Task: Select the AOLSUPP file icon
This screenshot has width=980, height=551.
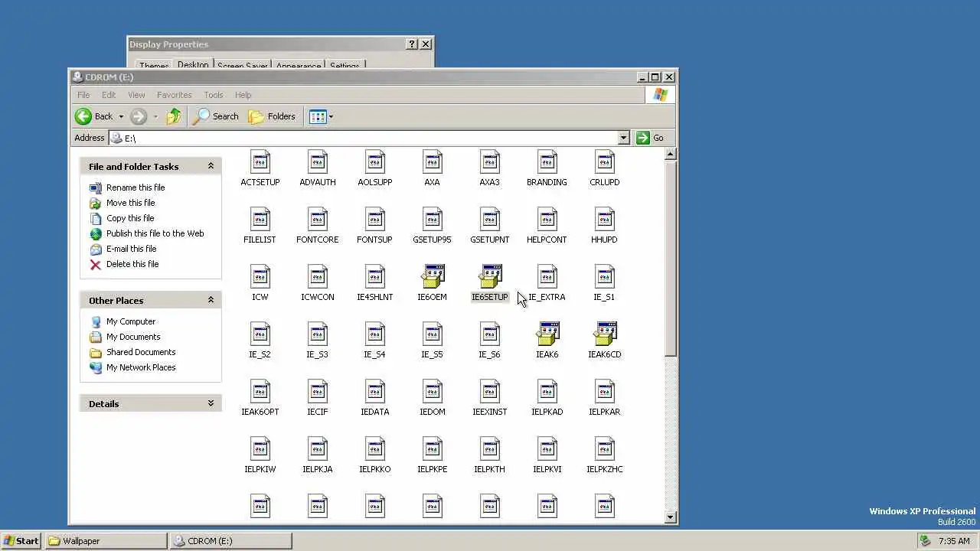Action: [375, 162]
